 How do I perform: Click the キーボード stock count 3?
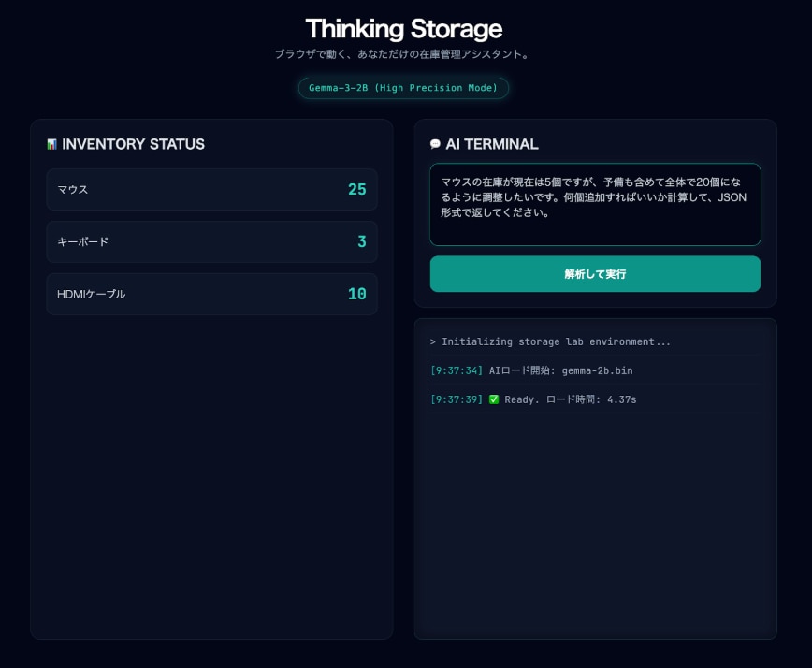coord(361,241)
